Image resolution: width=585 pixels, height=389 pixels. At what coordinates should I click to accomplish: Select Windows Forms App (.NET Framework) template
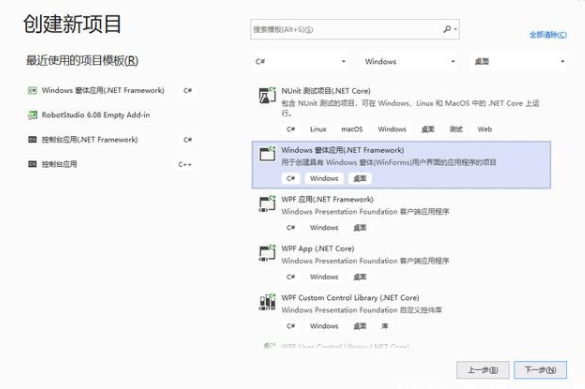[401, 164]
